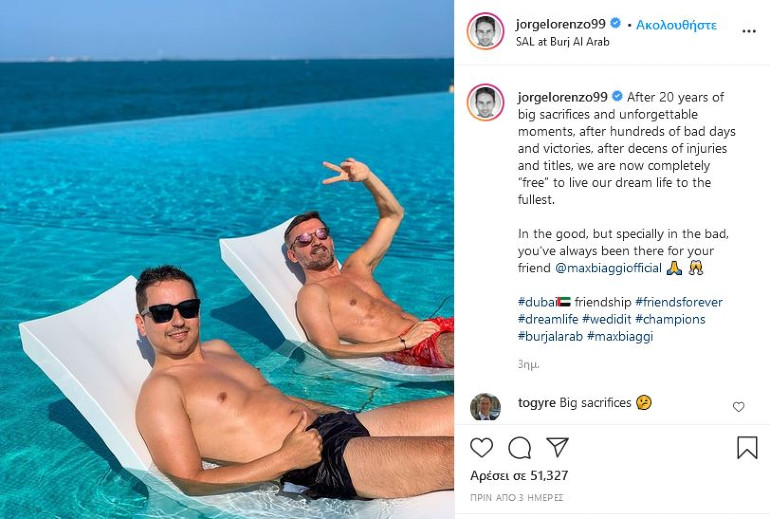This screenshot has width=770, height=519.
Task: Open jorgelorenzo99 avatar beside the caption
Action: (x=485, y=102)
